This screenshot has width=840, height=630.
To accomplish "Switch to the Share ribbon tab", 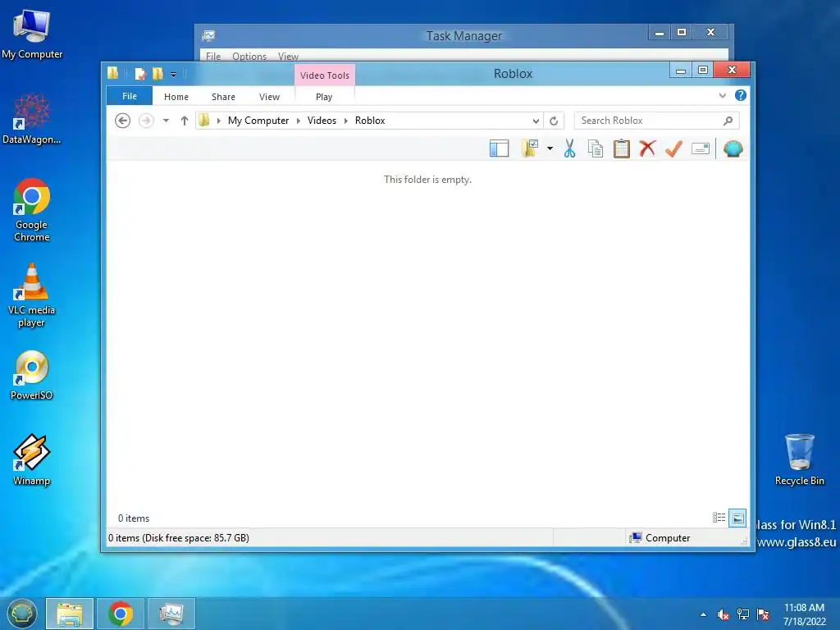I will click(223, 97).
